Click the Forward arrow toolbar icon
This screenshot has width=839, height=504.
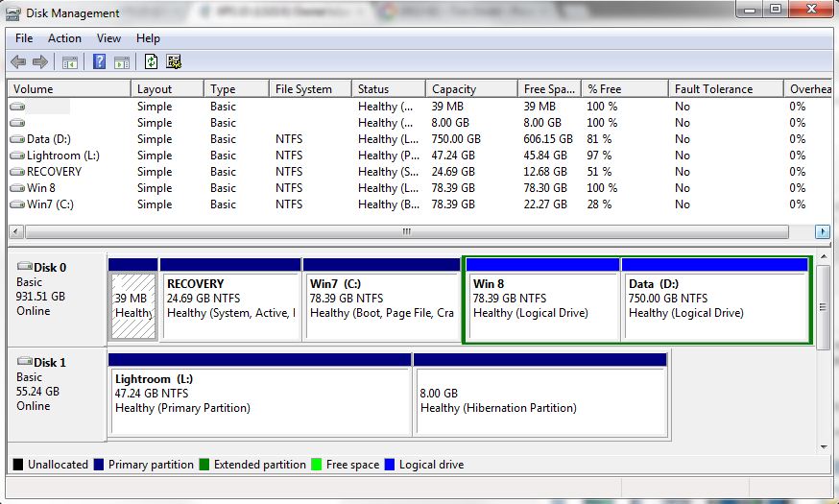40,62
